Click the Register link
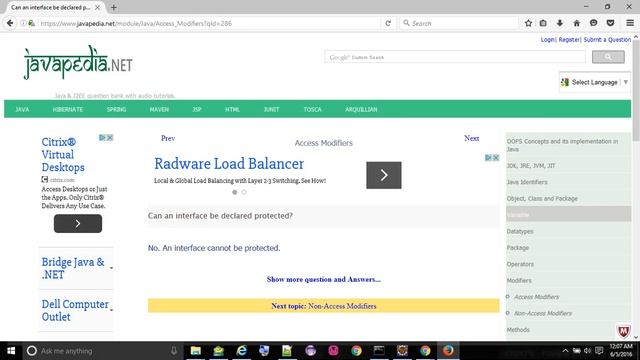The image size is (640, 360). (x=569, y=40)
